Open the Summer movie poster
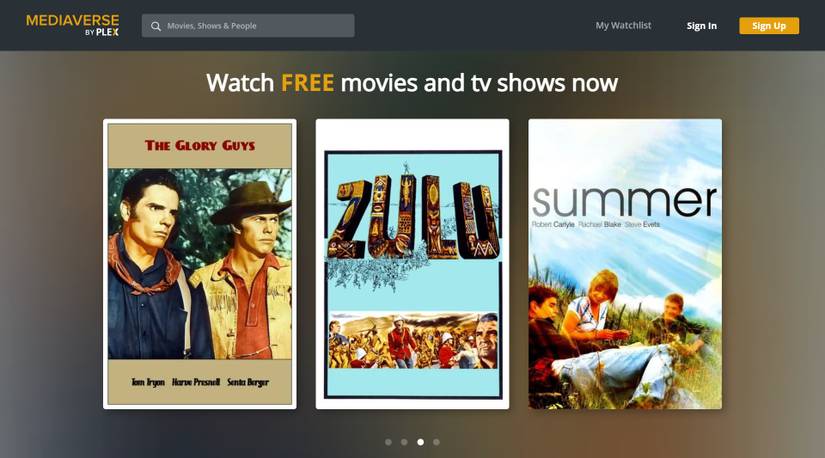This screenshot has height=458, width=825. pos(625,264)
